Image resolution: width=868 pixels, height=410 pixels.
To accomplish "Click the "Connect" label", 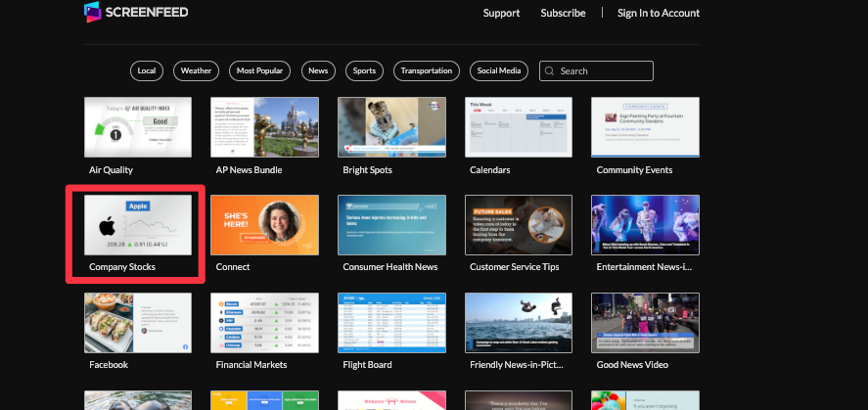I will pos(233,267).
